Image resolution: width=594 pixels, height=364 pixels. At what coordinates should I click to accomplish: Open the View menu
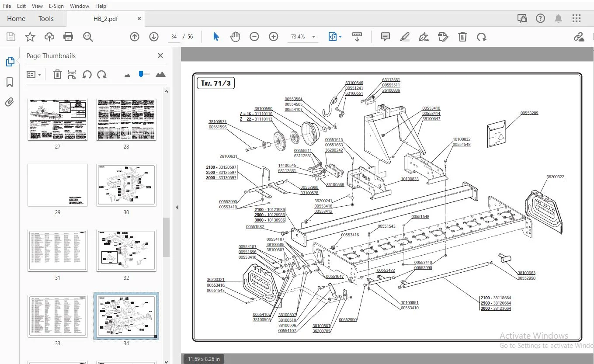38,6
